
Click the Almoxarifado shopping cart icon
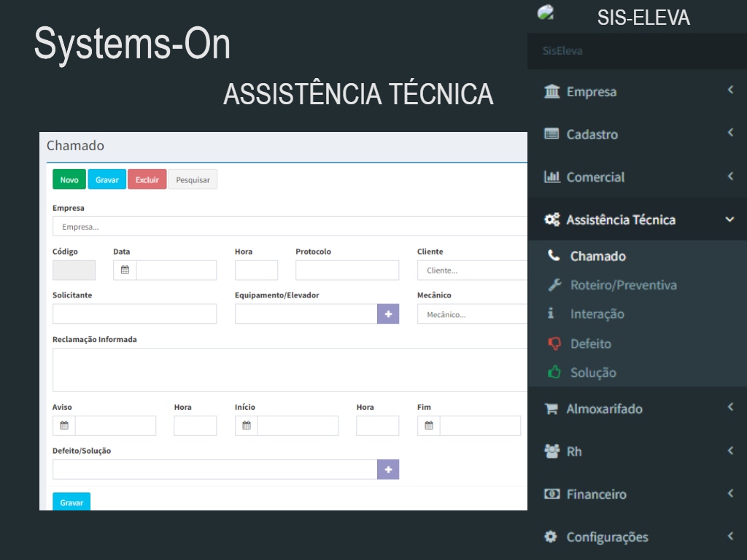click(551, 408)
